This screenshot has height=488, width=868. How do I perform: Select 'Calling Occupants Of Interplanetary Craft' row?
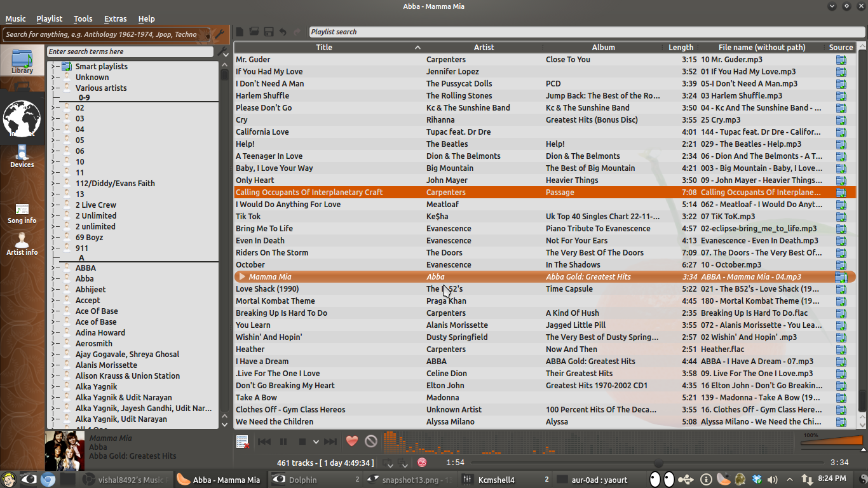tap(545, 193)
